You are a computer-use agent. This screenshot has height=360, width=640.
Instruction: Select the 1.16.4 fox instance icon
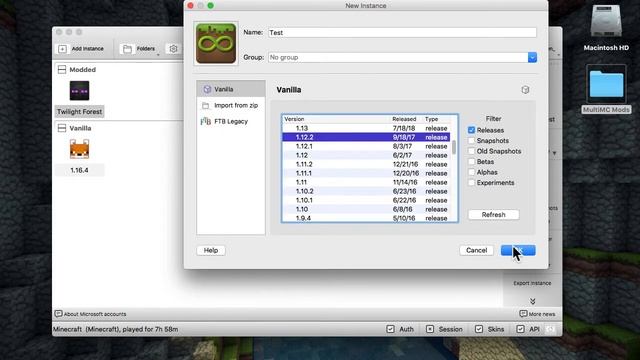coord(79,149)
